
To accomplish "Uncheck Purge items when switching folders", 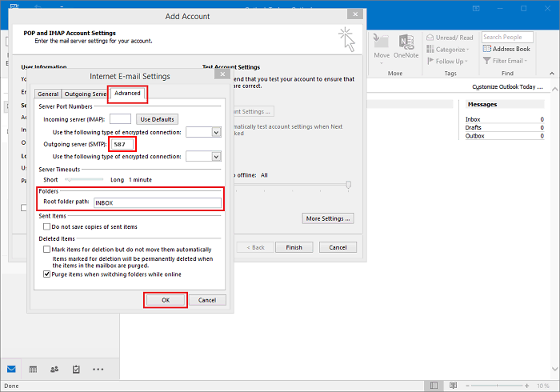I will (x=46, y=274).
